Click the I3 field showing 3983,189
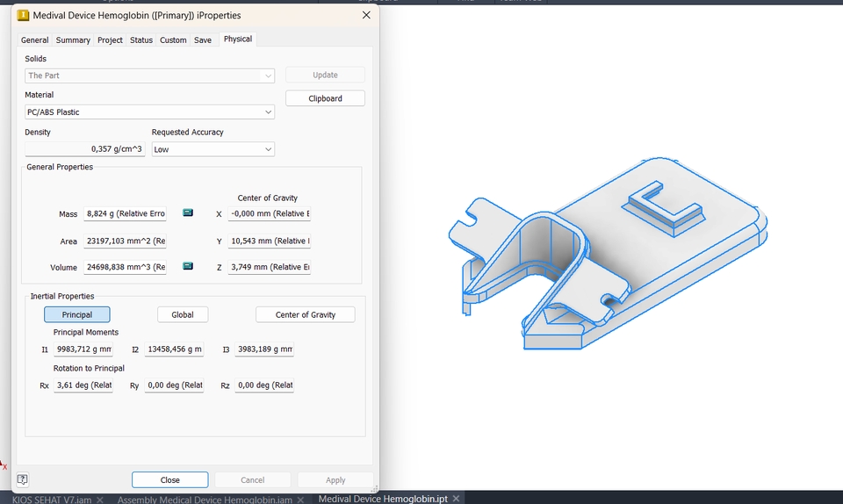 pos(264,349)
